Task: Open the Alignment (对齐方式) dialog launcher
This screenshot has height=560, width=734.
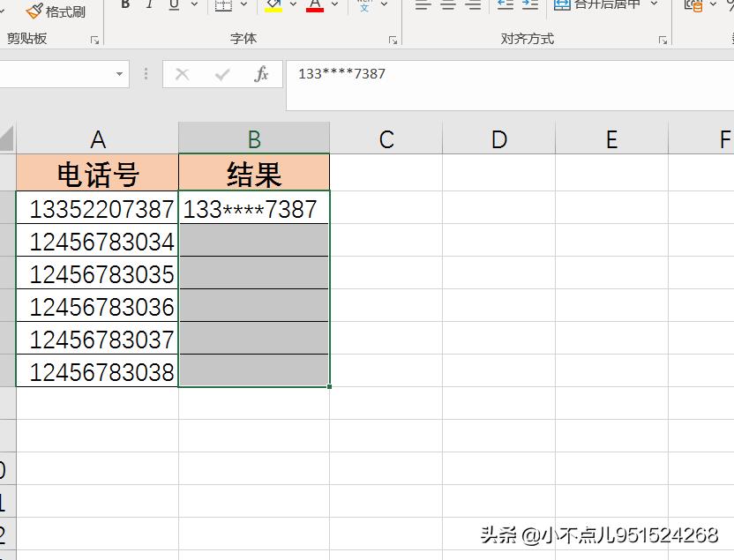Action: tap(662, 39)
